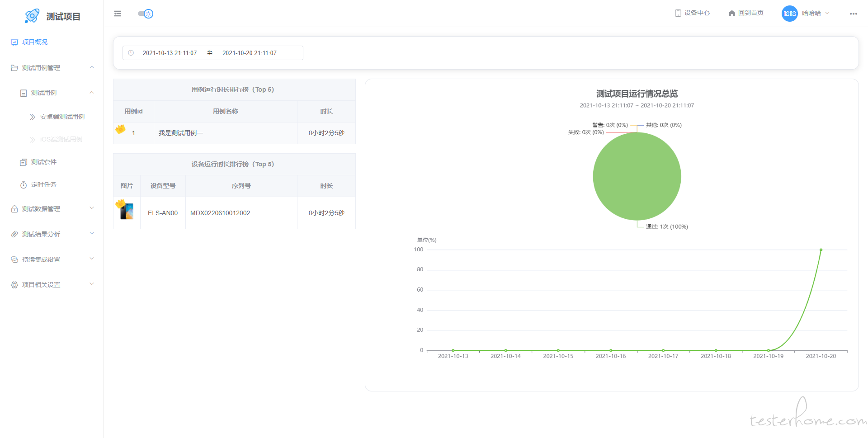This screenshot has height=438, width=868.
Task: Click the 定时任务 timer icon
Action: click(x=24, y=185)
